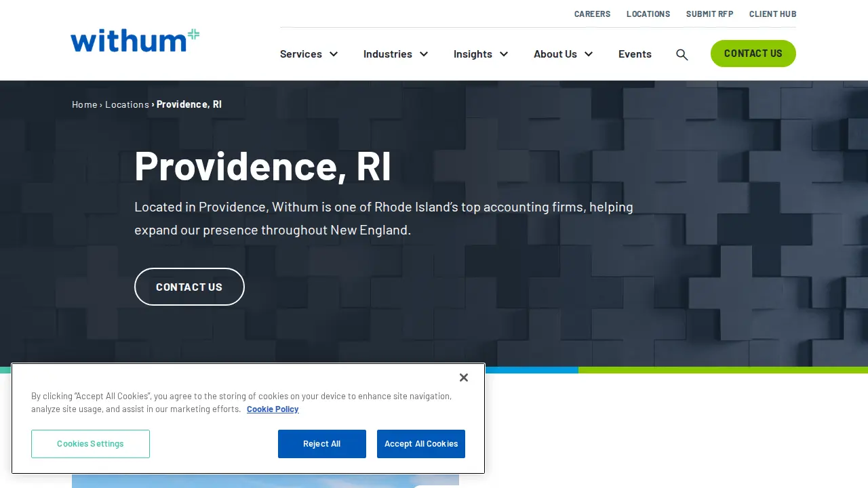Go to Locations breadcrumb
The image size is (868, 488).
pyautogui.click(x=127, y=104)
